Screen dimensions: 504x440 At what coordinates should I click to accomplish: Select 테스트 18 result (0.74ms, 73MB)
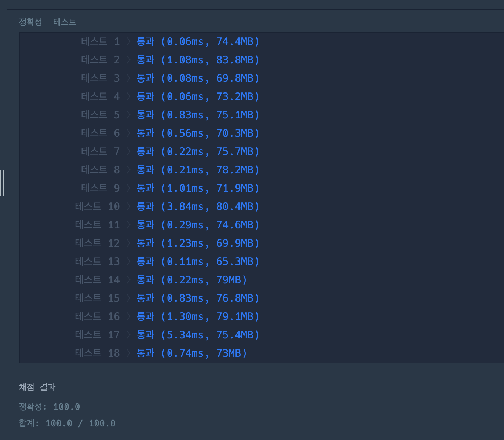(x=192, y=353)
